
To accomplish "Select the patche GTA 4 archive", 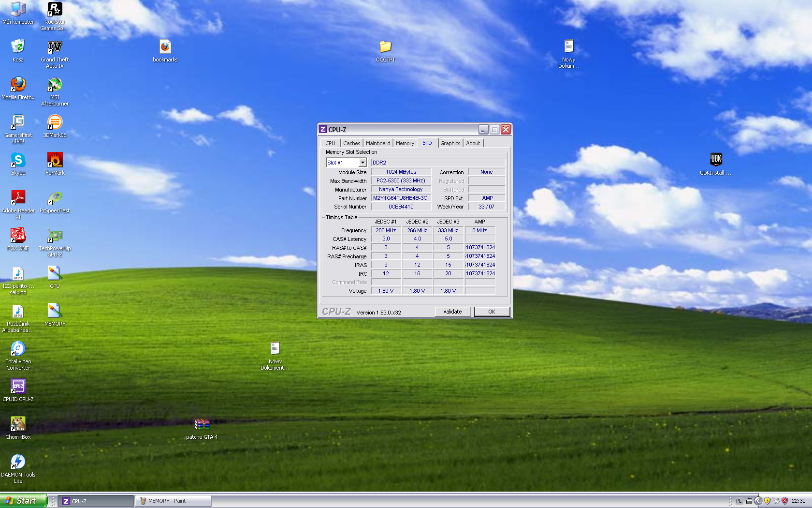I will tap(202, 428).
